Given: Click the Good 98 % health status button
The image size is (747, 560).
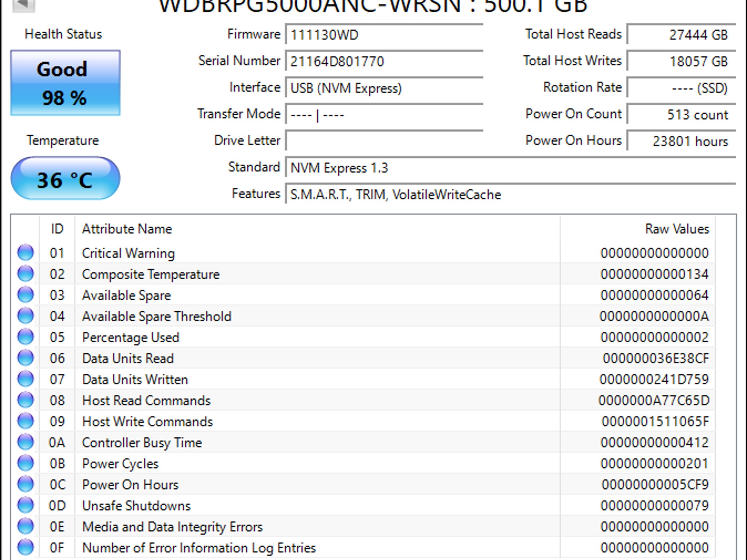Looking at the screenshot, I should 65,83.
